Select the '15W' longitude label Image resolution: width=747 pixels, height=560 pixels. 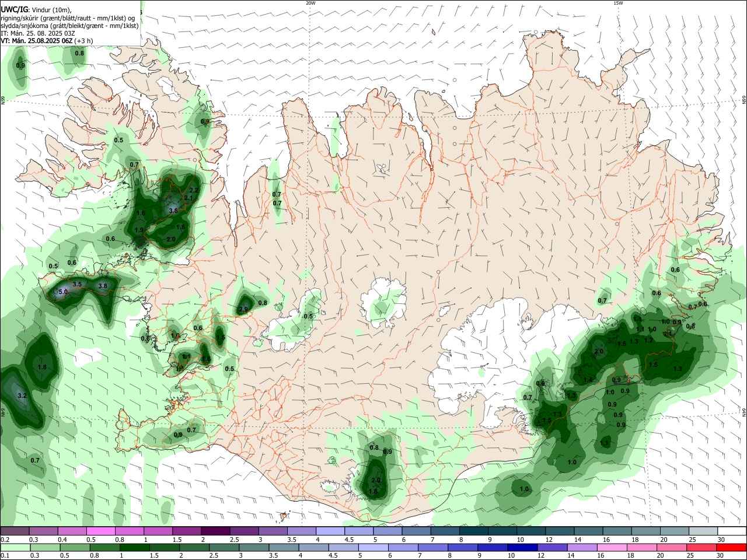coord(618,3)
